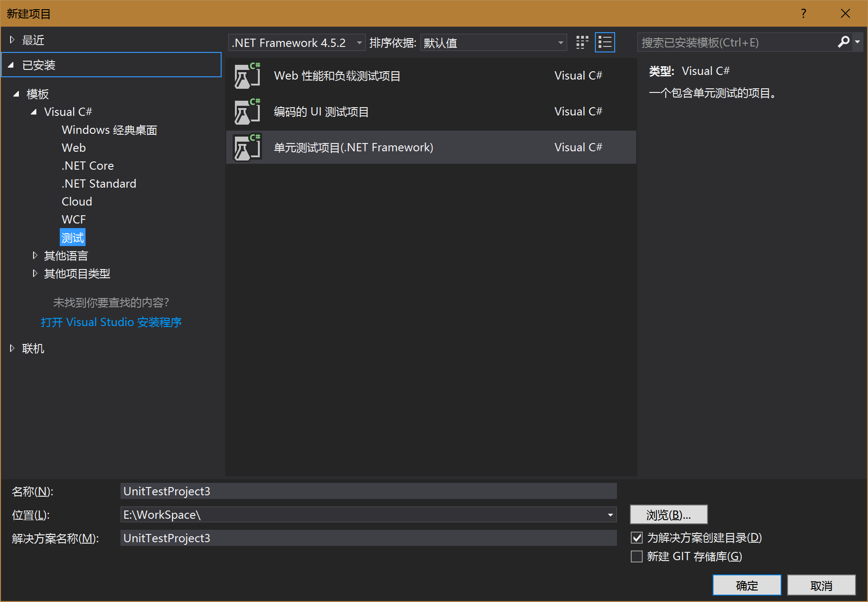Image resolution: width=868 pixels, height=602 pixels.
Task: Select Windows 经典桌面 template category
Action: point(109,130)
